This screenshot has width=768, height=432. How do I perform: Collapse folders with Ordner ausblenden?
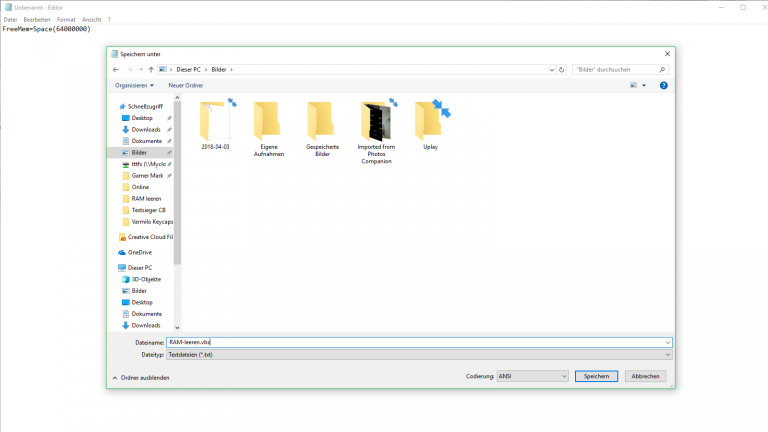[x=141, y=377]
